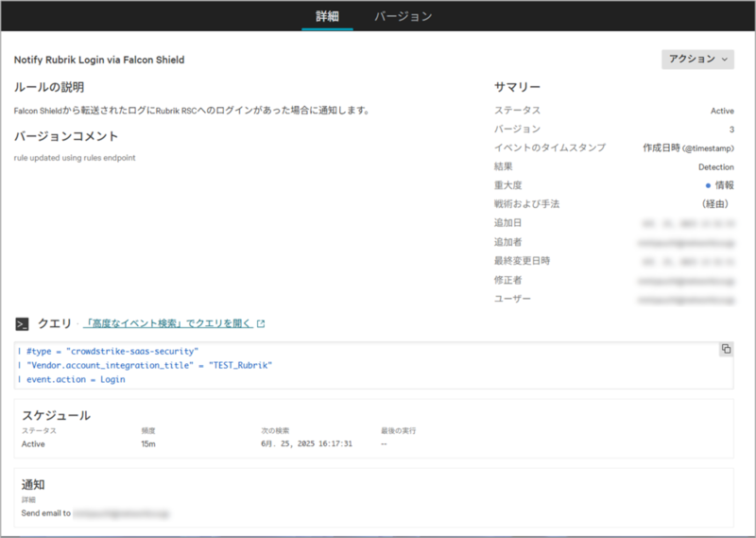Click the 重大度 label
This screenshot has height=538, width=756.
(x=507, y=185)
